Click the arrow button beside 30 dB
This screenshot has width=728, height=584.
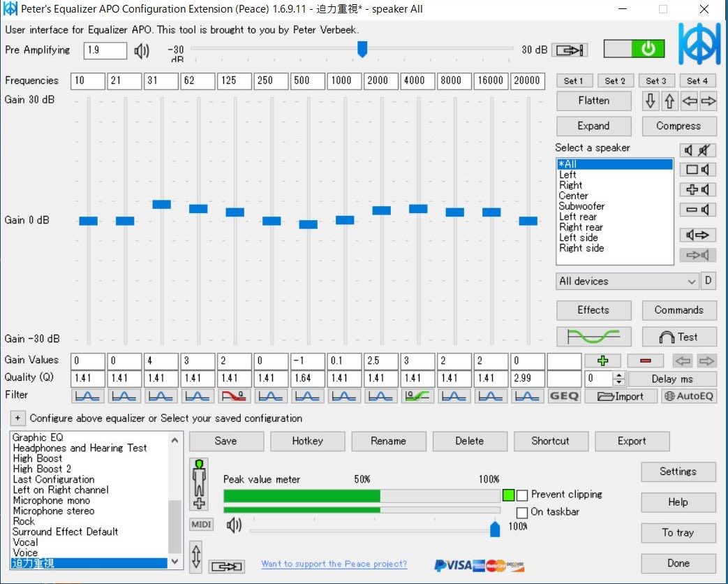[x=570, y=50]
